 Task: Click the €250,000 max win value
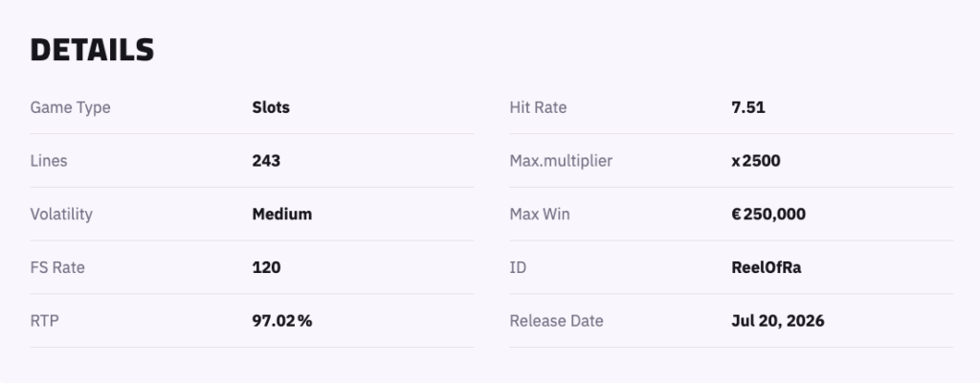(x=768, y=215)
